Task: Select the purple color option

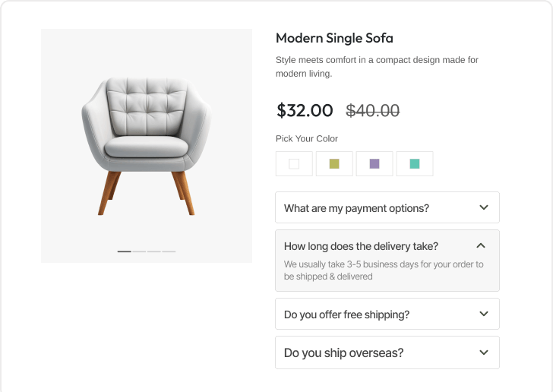Action: click(374, 163)
